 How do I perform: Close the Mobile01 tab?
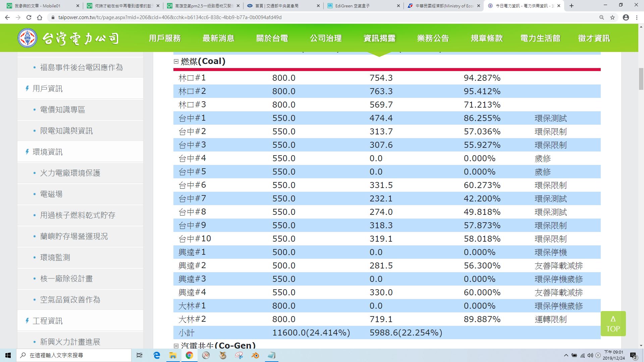coord(78,6)
